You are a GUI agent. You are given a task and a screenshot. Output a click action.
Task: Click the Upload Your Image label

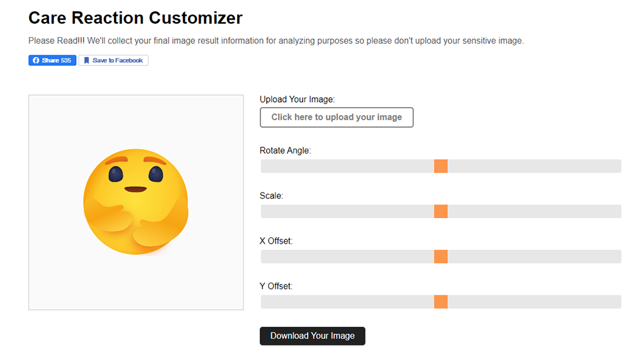tap(297, 99)
